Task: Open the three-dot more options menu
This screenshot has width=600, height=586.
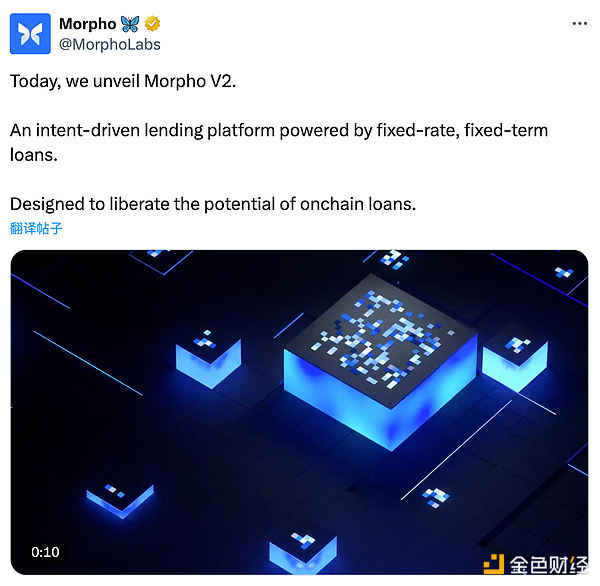Action: [579, 24]
